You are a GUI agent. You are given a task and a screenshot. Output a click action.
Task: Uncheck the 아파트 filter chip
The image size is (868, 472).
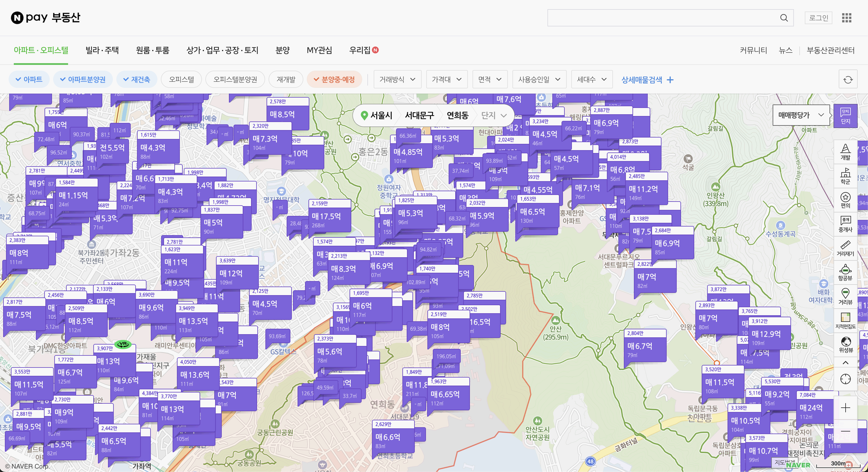click(x=29, y=80)
